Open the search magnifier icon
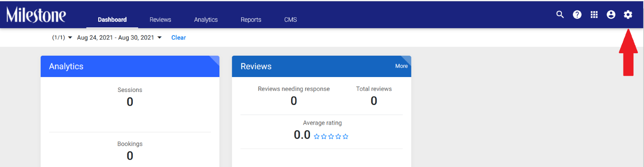 [560, 15]
